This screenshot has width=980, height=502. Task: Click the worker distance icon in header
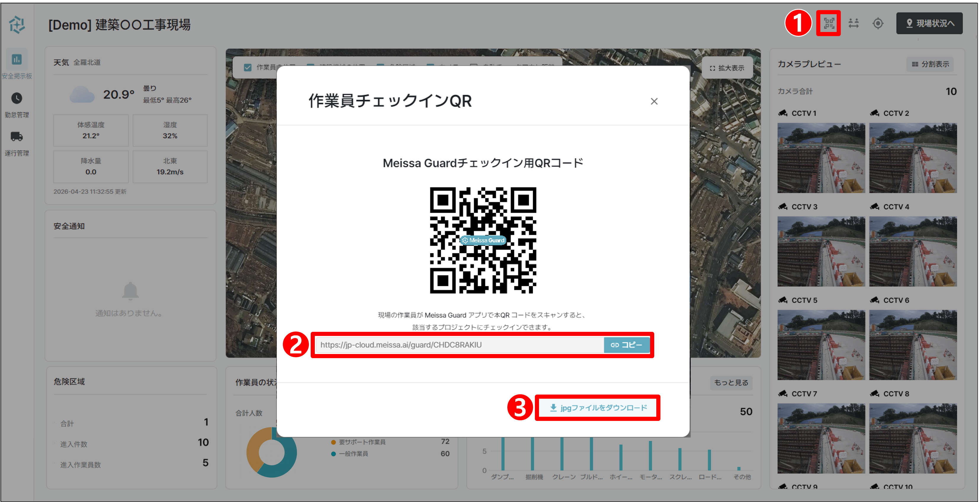click(853, 23)
